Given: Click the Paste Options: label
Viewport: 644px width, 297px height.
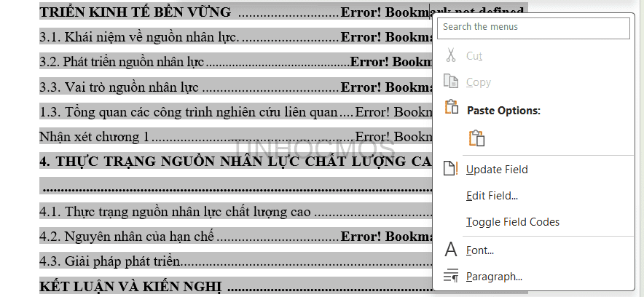Looking at the screenshot, I should coord(504,111).
